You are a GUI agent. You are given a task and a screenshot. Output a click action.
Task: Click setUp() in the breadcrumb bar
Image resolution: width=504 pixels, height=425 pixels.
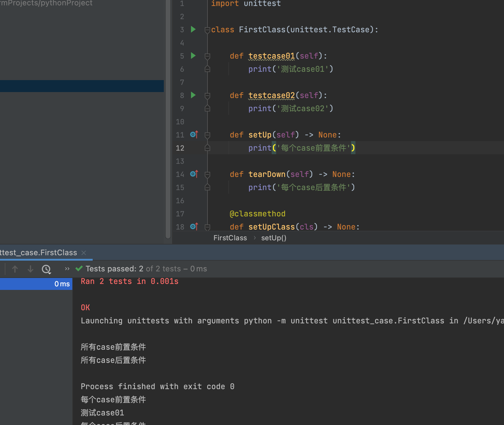pyautogui.click(x=274, y=238)
